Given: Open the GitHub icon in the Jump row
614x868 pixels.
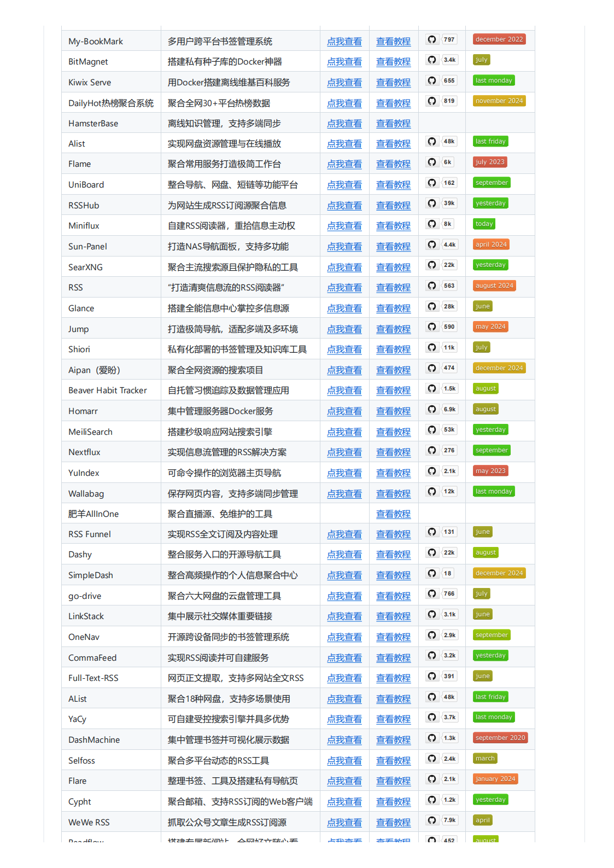Looking at the screenshot, I should 432,327.
